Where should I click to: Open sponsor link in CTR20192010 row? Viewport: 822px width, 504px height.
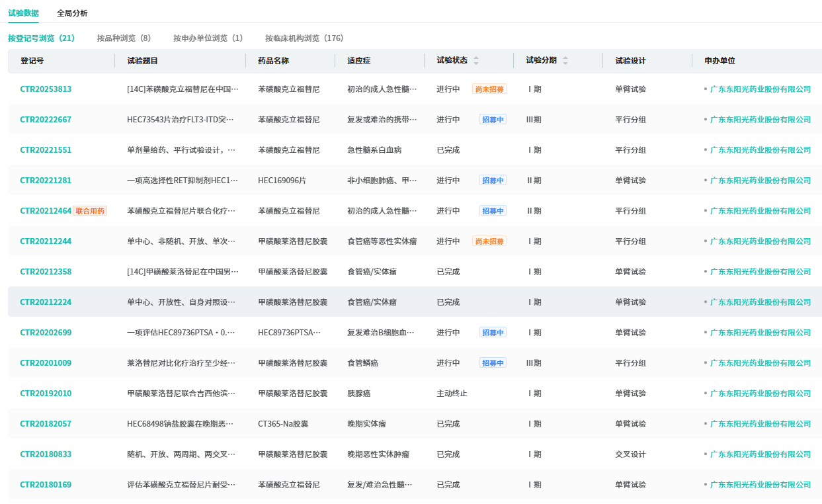tap(760, 394)
